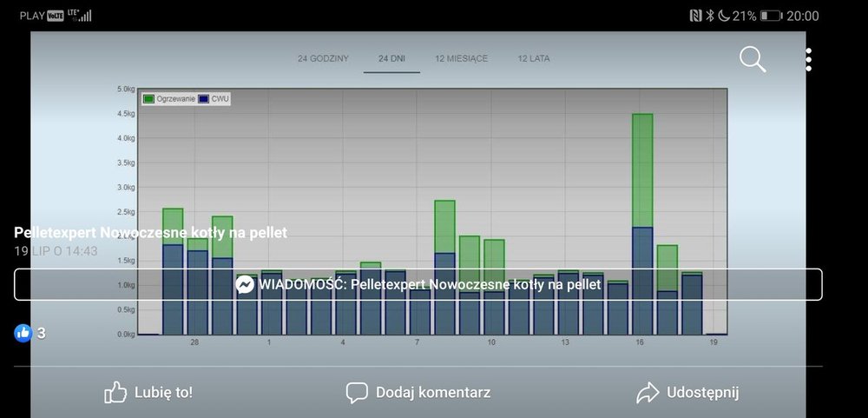Tap the Bluetooth status icon
Screen dimensions: 868x418
tap(710, 16)
